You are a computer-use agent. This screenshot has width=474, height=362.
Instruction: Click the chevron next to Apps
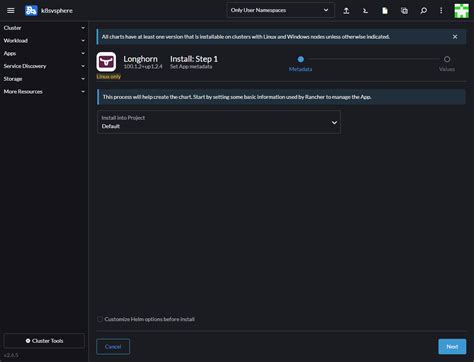tap(83, 53)
